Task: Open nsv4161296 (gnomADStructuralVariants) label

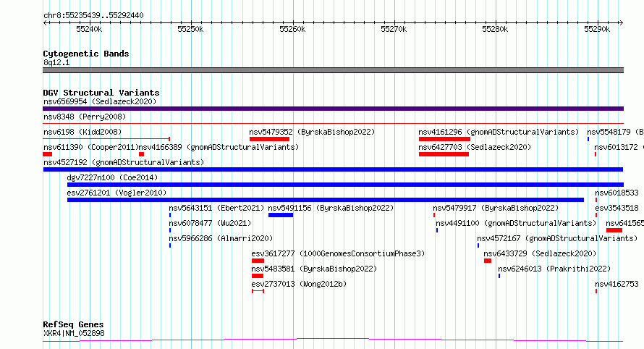Action: [x=499, y=132]
